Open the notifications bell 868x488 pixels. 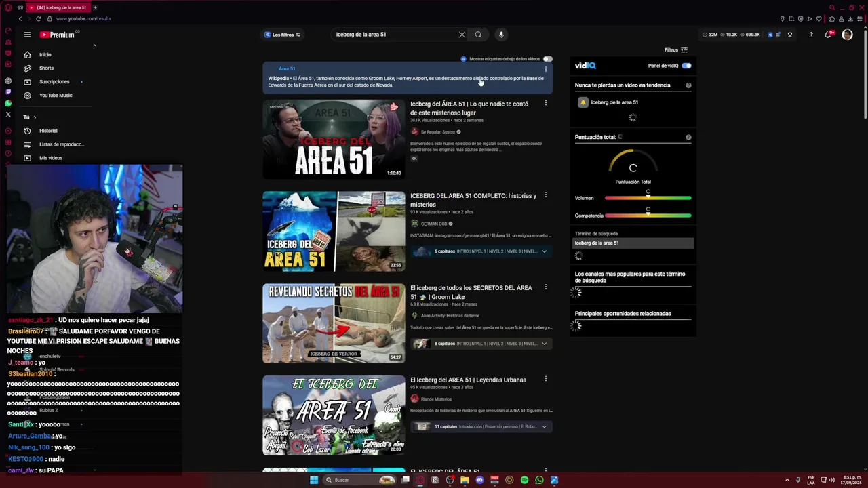pyautogui.click(x=828, y=35)
